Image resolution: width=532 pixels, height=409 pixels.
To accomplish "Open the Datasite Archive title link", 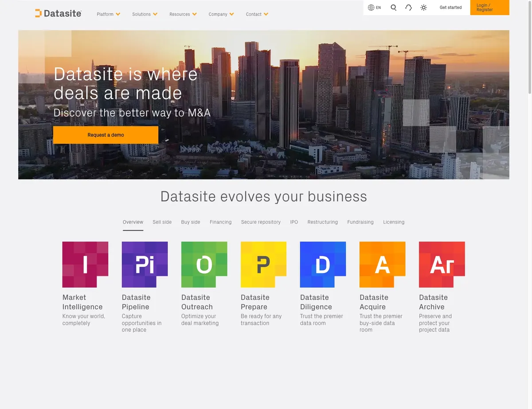I will tap(433, 302).
